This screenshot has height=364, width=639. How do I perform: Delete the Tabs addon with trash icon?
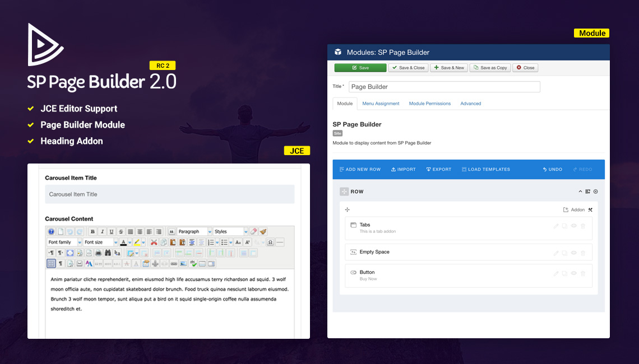pos(583,226)
